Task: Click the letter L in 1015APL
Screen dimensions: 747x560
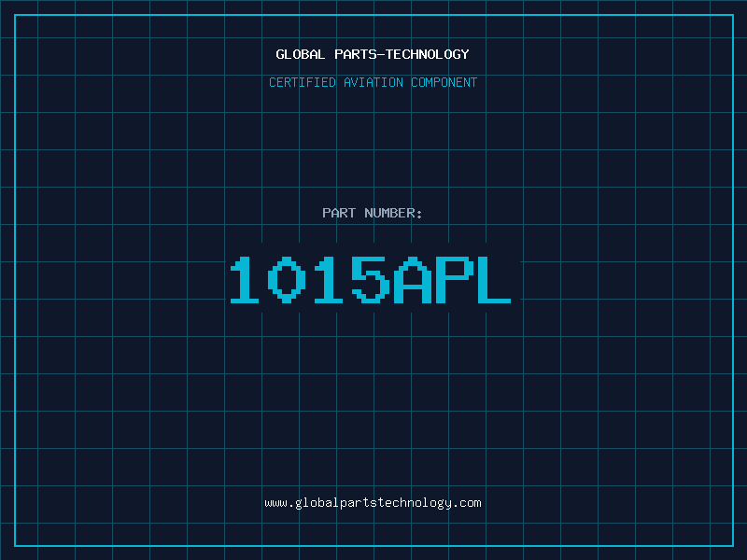Action: [495, 279]
